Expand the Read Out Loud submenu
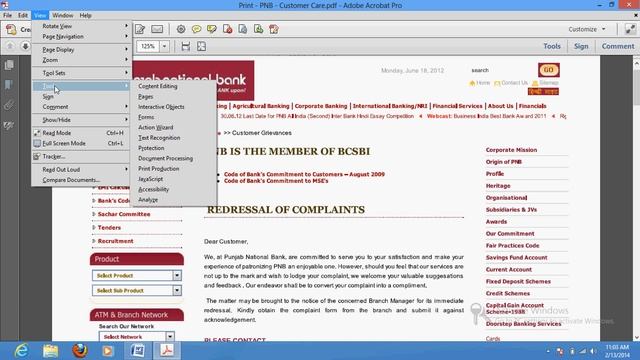 (x=82, y=169)
